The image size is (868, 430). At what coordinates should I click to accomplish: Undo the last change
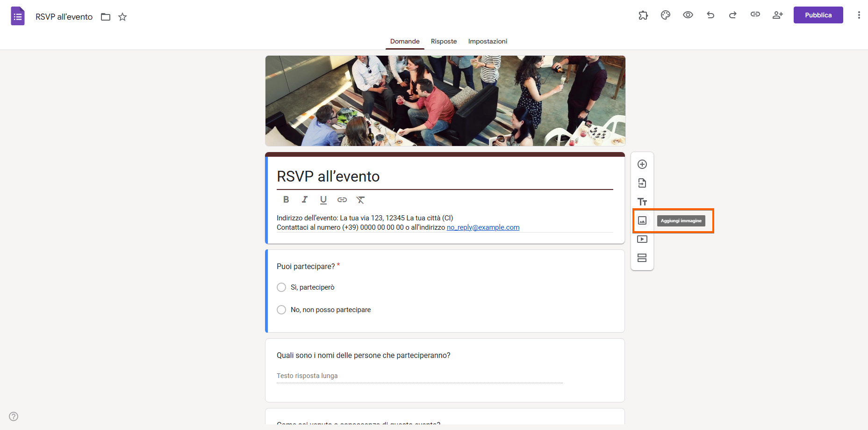click(710, 15)
